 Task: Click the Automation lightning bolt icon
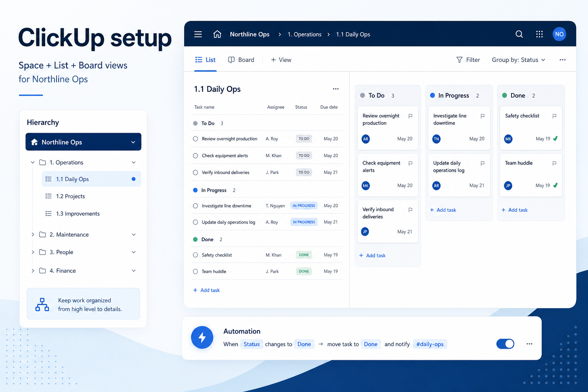pyautogui.click(x=202, y=337)
